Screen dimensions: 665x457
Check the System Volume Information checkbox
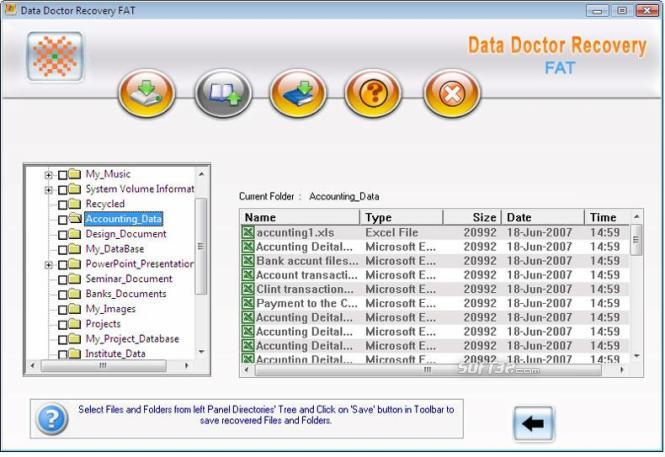(x=62, y=189)
